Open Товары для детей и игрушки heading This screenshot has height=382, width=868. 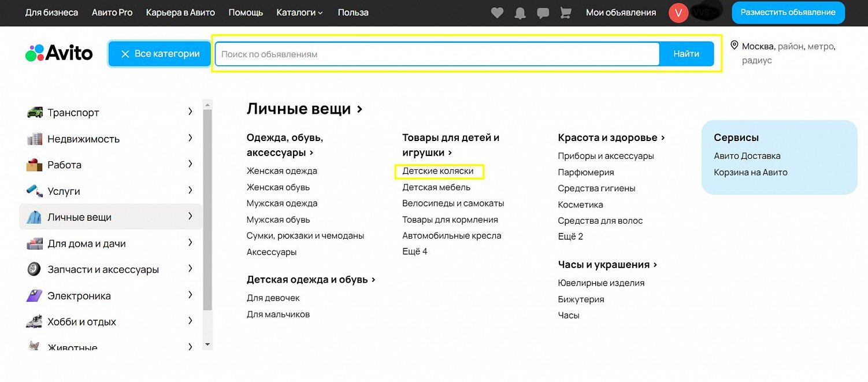[x=451, y=145]
